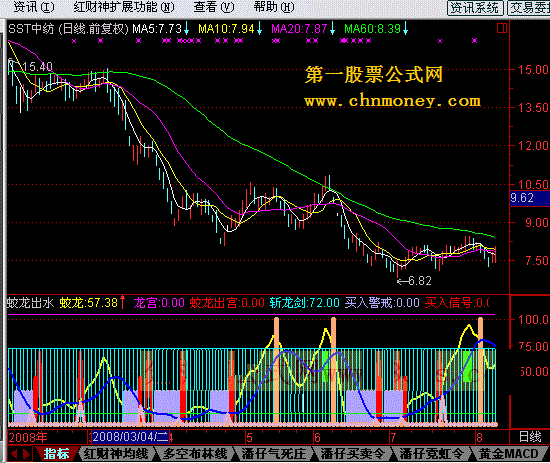Open the 帮助(H) menu

pos(274,7)
